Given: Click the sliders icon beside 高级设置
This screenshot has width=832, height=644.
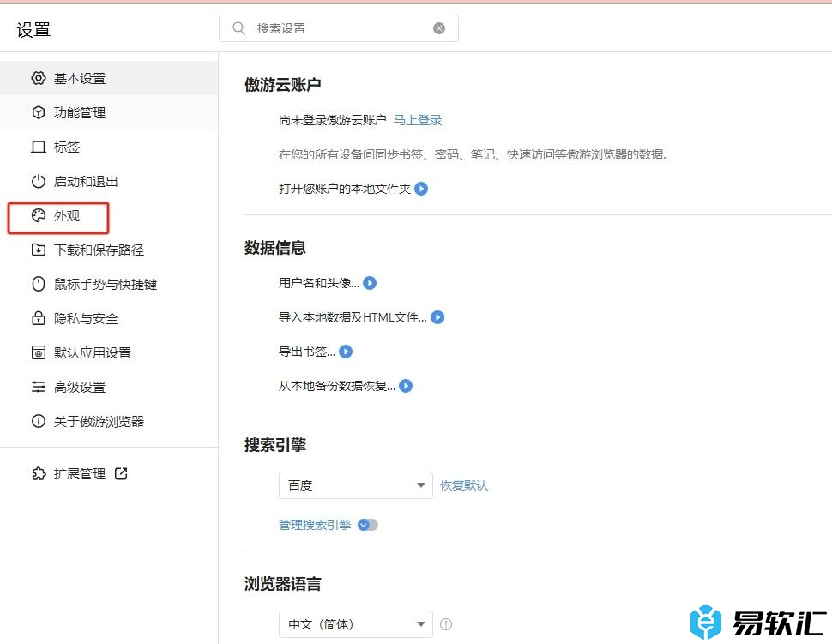Looking at the screenshot, I should (x=39, y=387).
